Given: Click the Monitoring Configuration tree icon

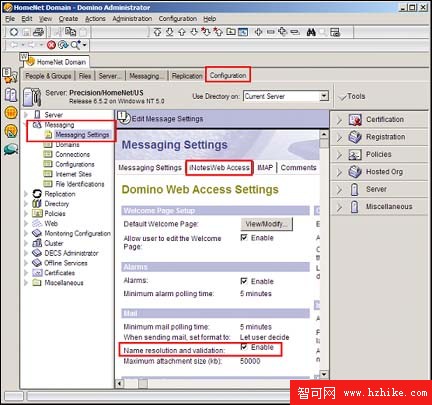Looking at the screenshot, I should [x=37, y=233].
